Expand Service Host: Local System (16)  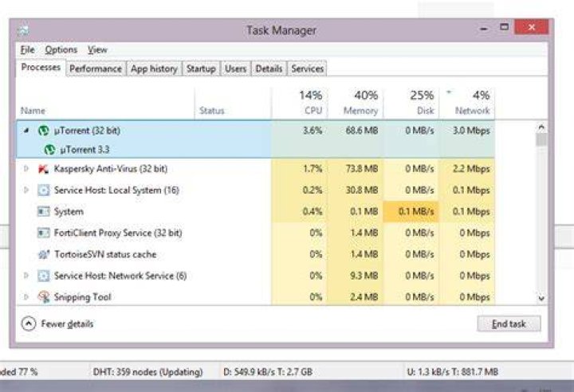[26, 190]
